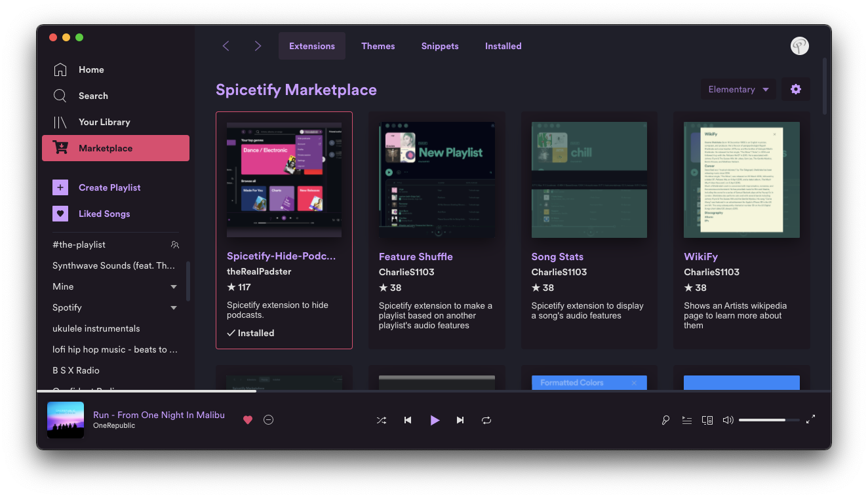Click Create Playlist in sidebar
868x498 pixels.
(109, 187)
